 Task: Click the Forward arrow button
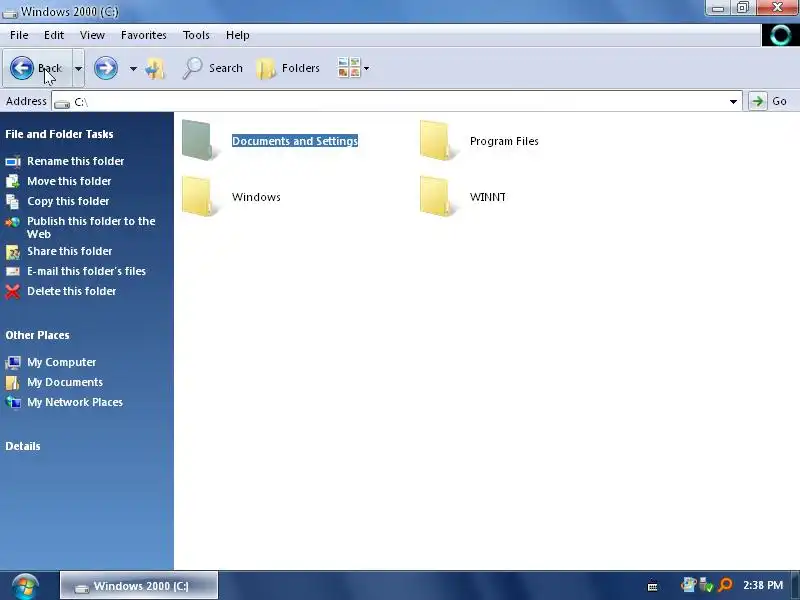106,68
